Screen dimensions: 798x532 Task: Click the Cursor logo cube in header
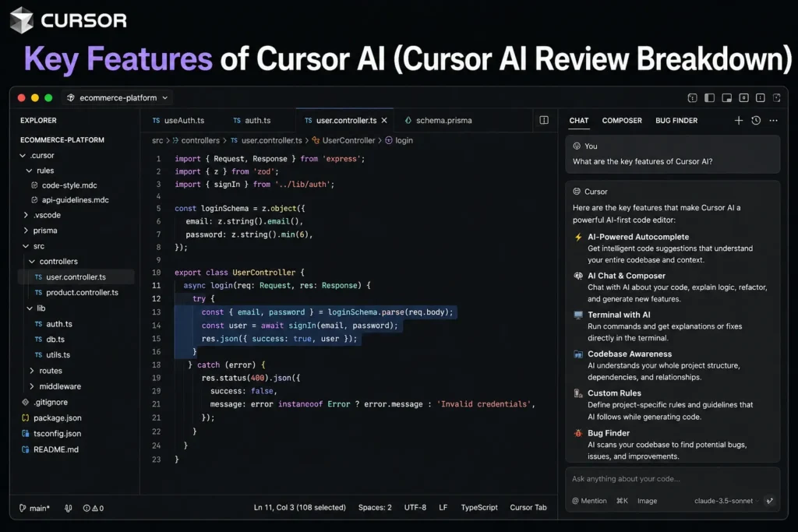pyautogui.click(x=21, y=19)
